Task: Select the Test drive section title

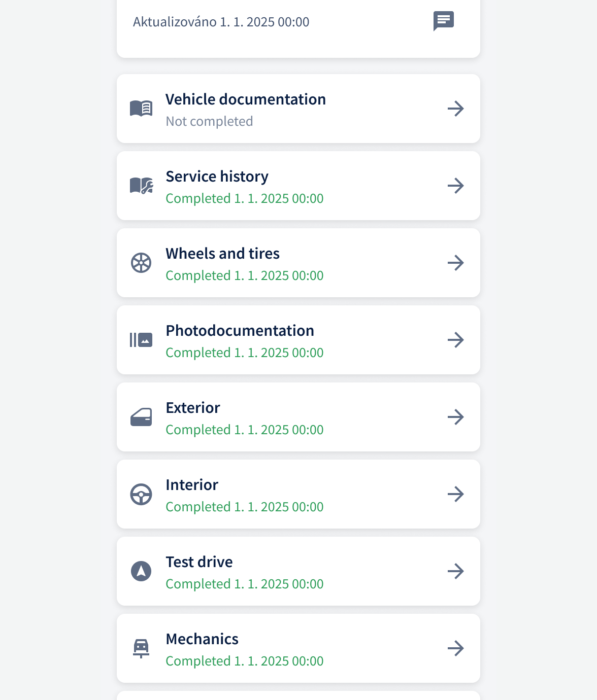Action: [x=200, y=562]
